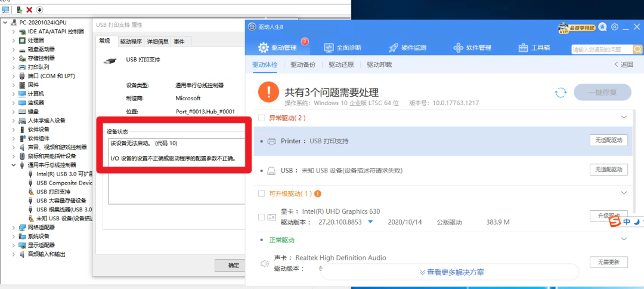Open the 事件 tab in properties dialog
This screenshot has height=289, width=644.
pyautogui.click(x=179, y=42)
